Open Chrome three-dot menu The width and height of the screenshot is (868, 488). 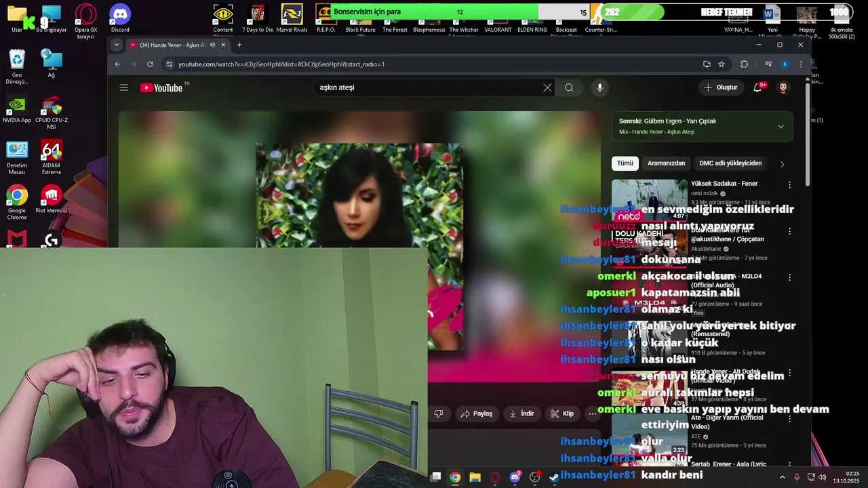pos(801,64)
